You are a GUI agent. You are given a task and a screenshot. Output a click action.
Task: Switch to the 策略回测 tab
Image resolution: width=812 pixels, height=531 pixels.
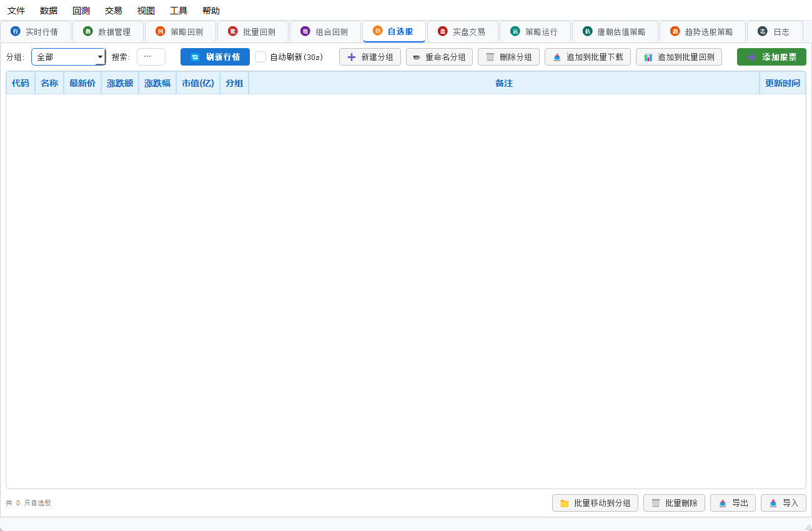tap(181, 31)
